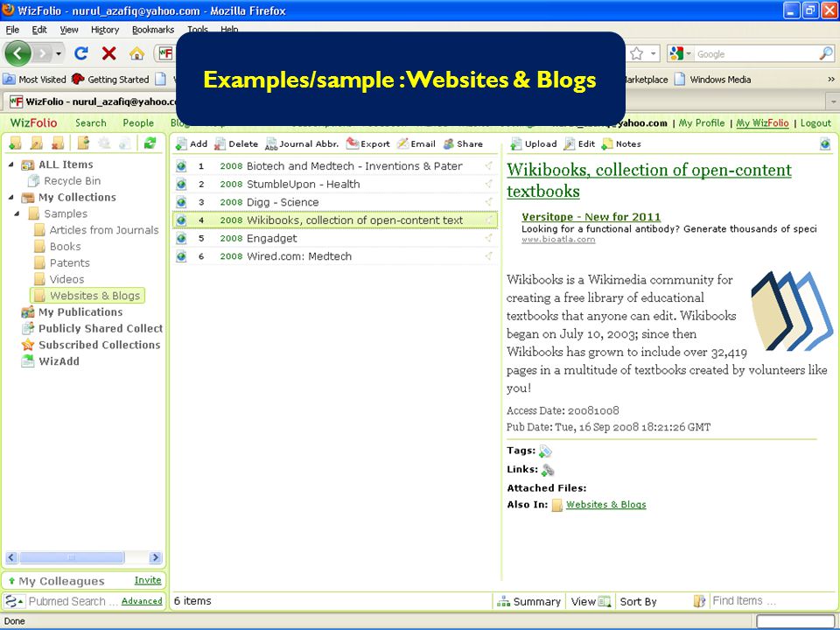Click the pin icon on StumbleUpon - Health row
Image resolution: width=840 pixels, height=630 pixels.
(488, 184)
